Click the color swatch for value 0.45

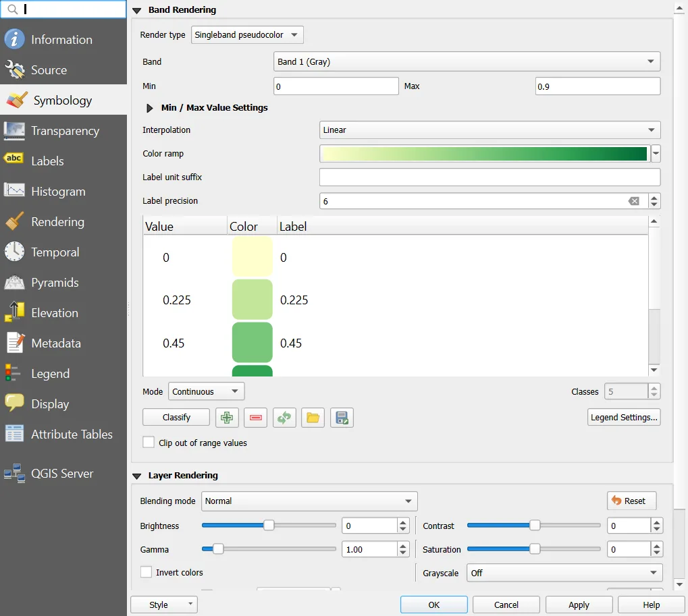pyautogui.click(x=253, y=343)
